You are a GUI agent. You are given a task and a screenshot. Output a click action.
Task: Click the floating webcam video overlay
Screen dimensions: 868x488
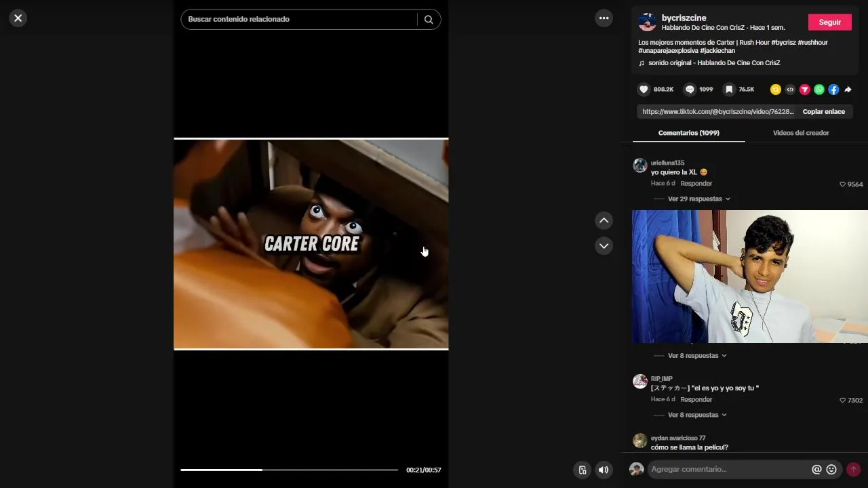750,277
